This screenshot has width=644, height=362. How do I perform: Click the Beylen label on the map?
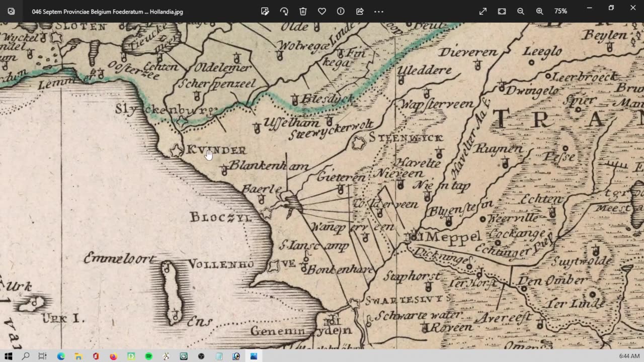[605, 35]
